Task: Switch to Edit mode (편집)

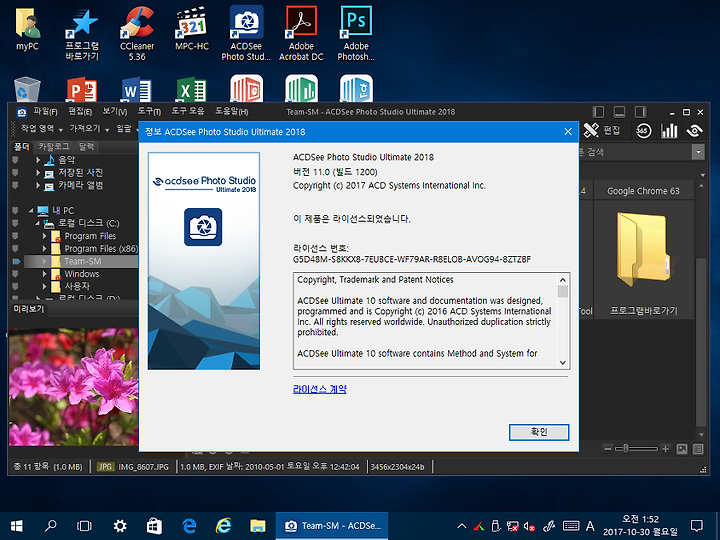Action: 602,131
